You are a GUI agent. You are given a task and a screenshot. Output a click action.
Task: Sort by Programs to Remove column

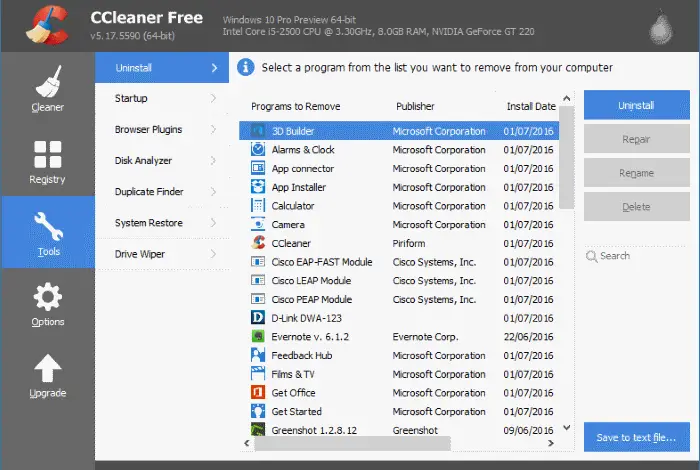[x=296, y=106]
